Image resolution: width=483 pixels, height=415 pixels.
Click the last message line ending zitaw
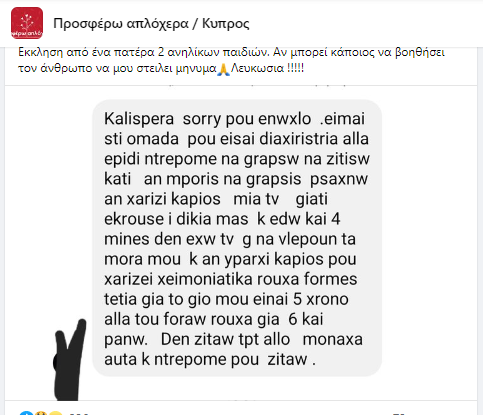tap(210, 359)
